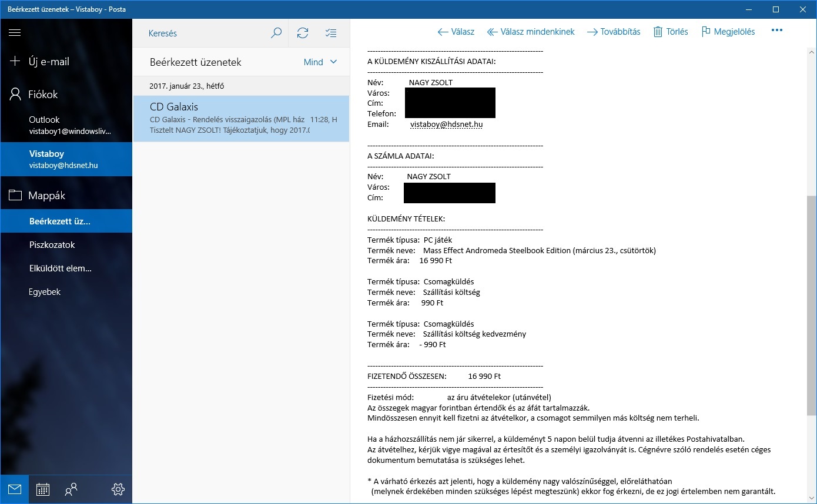Open the Egyebek folder list
Image resolution: width=817 pixels, height=504 pixels.
[x=66, y=292]
